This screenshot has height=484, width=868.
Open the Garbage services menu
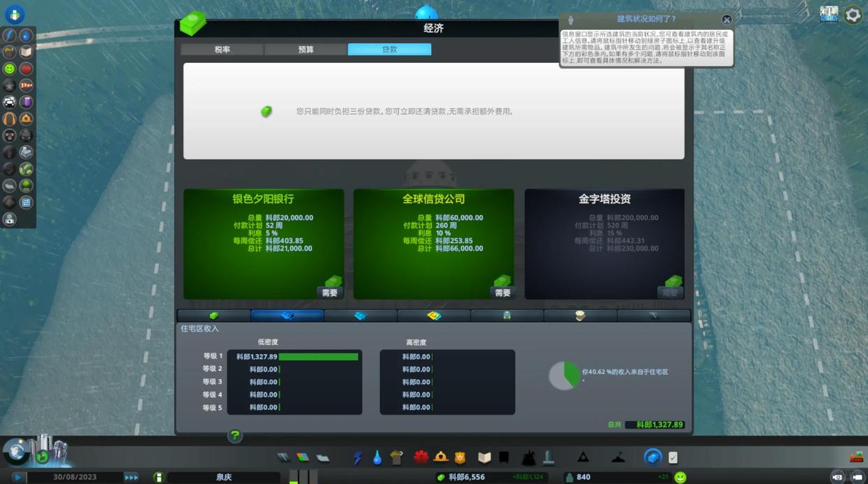click(396, 457)
